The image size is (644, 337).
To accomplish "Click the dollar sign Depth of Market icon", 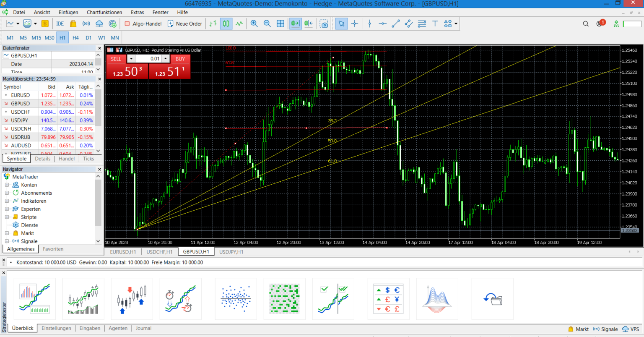I will 45,24.
